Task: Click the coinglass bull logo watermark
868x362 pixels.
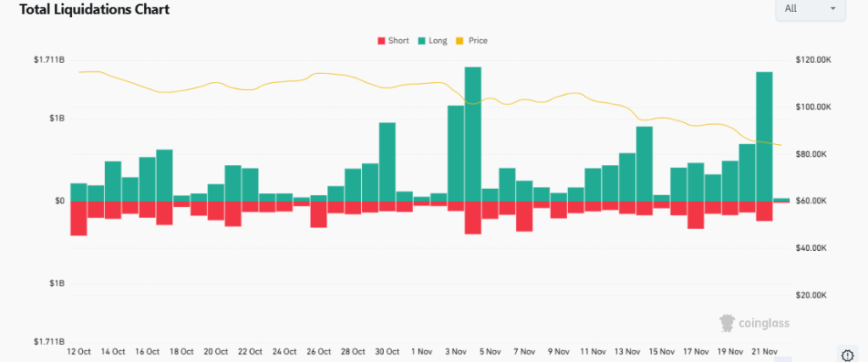Action: click(726, 322)
